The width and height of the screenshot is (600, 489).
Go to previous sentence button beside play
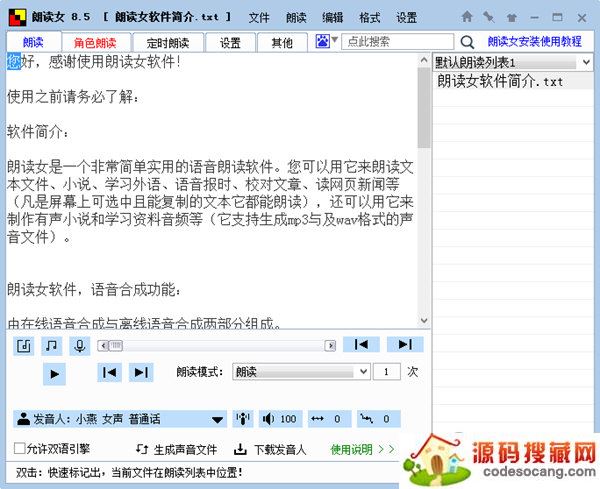109,372
